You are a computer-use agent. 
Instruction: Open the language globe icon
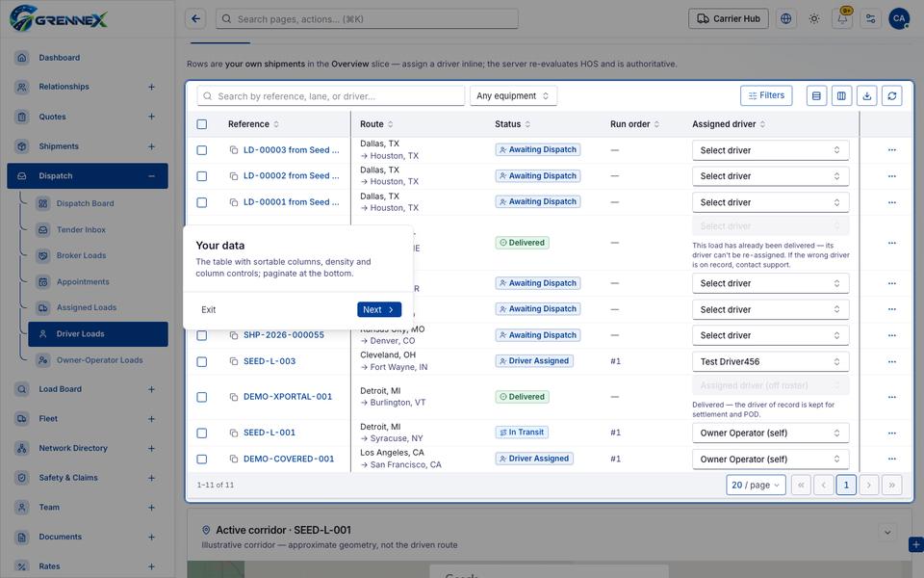[x=785, y=19]
